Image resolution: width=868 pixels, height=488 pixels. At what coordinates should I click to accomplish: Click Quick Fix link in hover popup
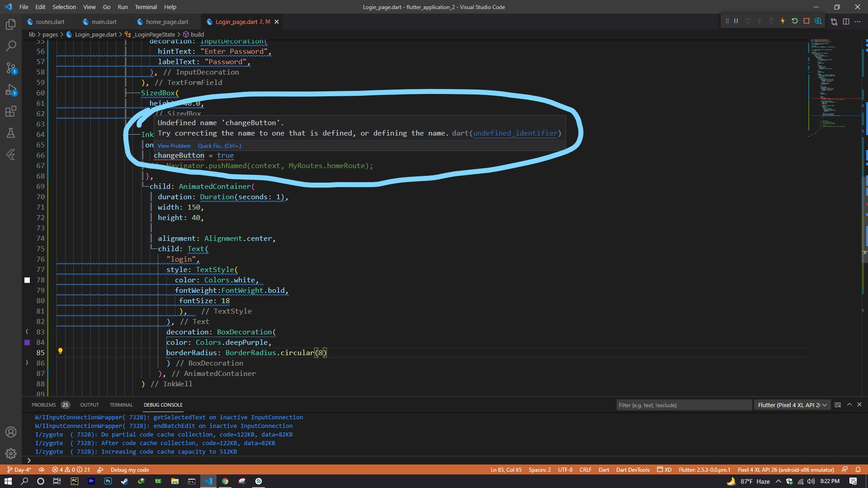click(219, 146)
